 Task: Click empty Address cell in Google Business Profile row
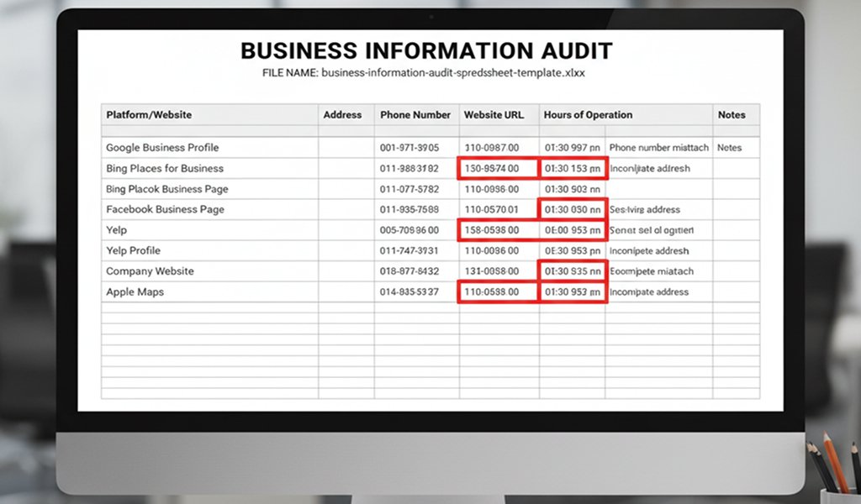(346, 148)
